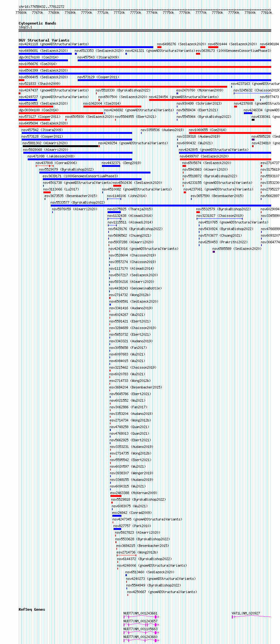The width and height of the screenshot is (280, 644).
Task: Open NUDT7|NM_001243661 gene label
Action: pos(140,613)
